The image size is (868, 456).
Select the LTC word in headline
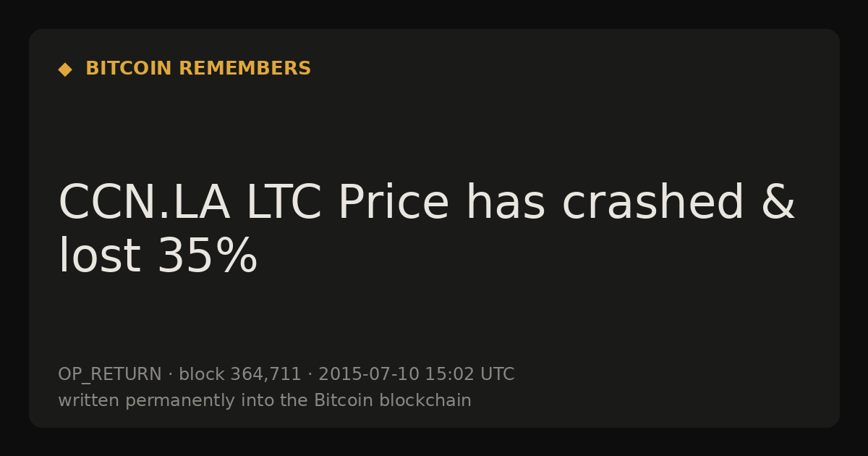(284, 203)
